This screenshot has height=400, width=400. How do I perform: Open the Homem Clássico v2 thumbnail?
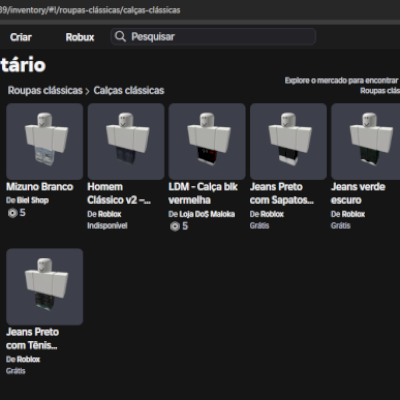126,141
